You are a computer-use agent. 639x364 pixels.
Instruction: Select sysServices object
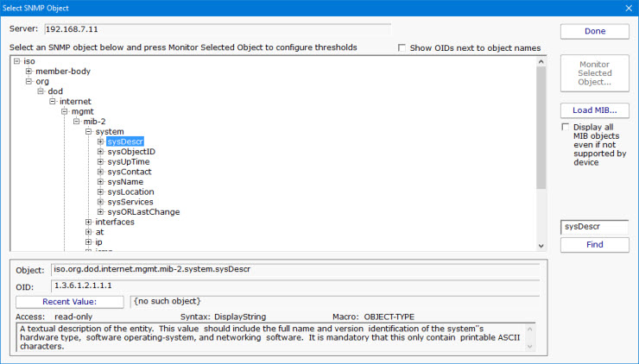point(130,202)
